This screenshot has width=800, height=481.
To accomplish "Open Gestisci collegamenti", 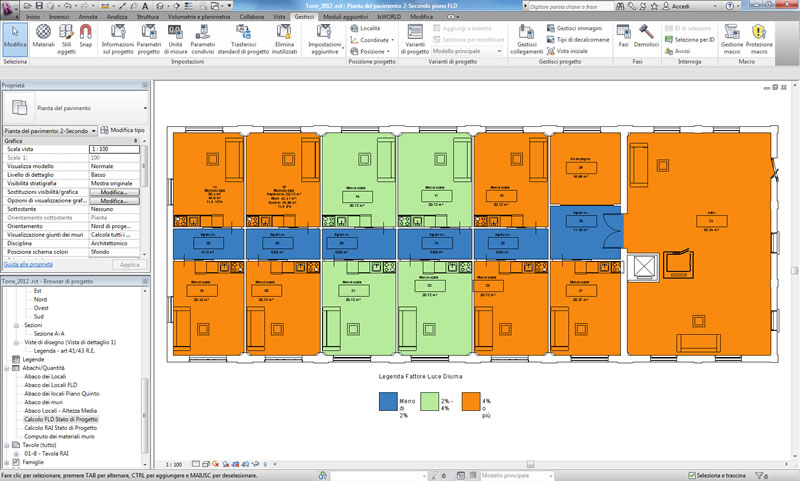I will [x=526, y=39].
